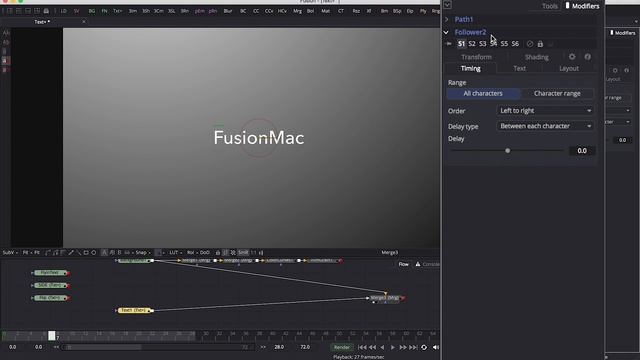Add an FN FastNoise tool from the toolbar
Image resolution: width=640 pixels, height=360 pixels.
pyautogui.click(x=104, y=11)
